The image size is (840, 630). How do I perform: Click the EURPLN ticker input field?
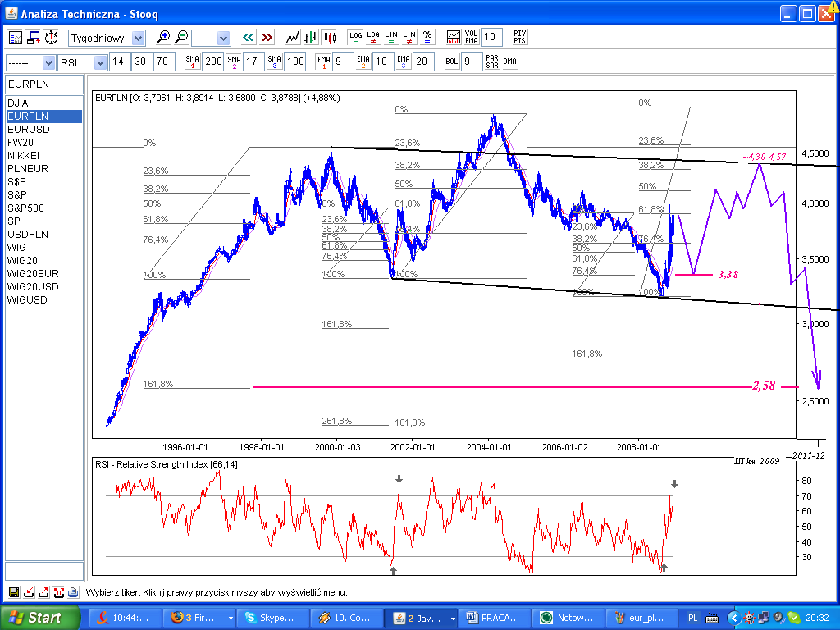pyautogui.click(x=44, y=84)
